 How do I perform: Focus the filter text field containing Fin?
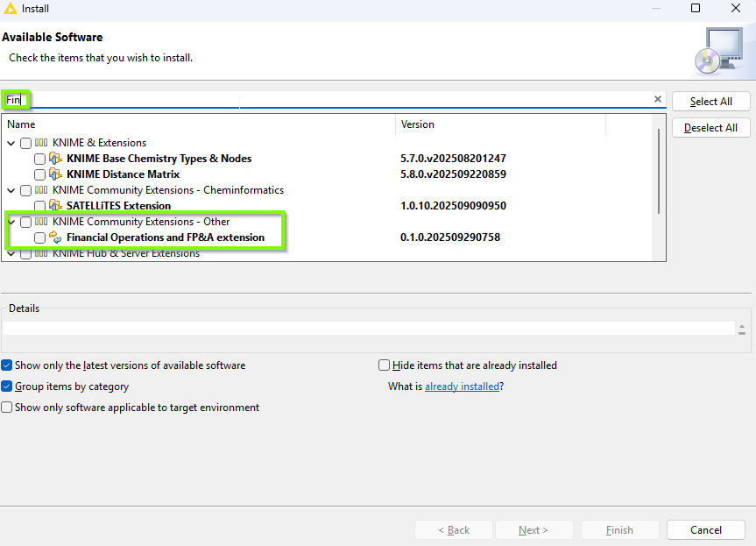tap(333, 100)
